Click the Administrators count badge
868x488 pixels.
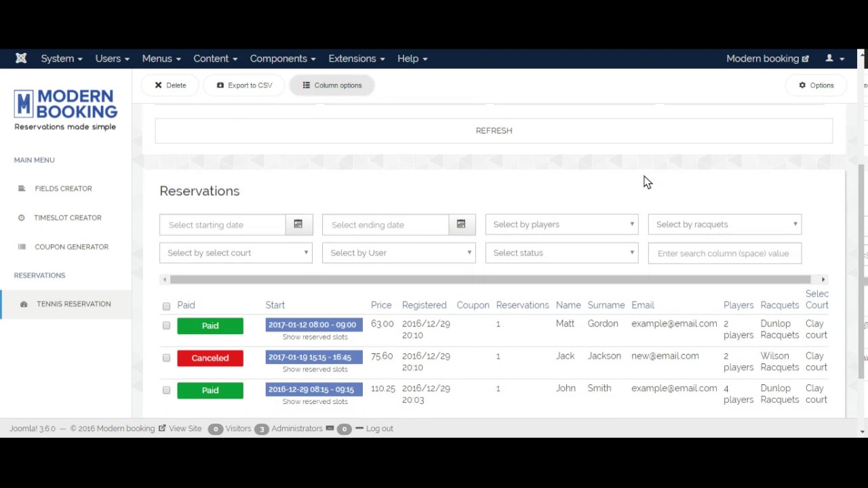262,429
